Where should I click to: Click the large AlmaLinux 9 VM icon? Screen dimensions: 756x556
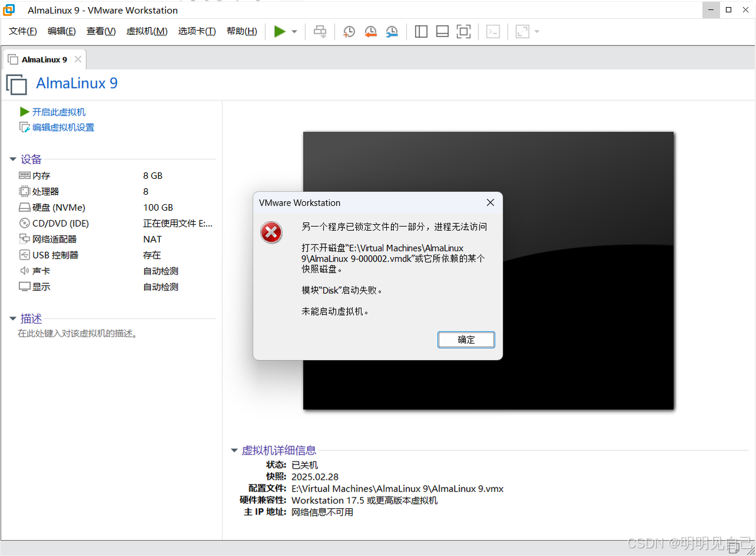[17, 84]
